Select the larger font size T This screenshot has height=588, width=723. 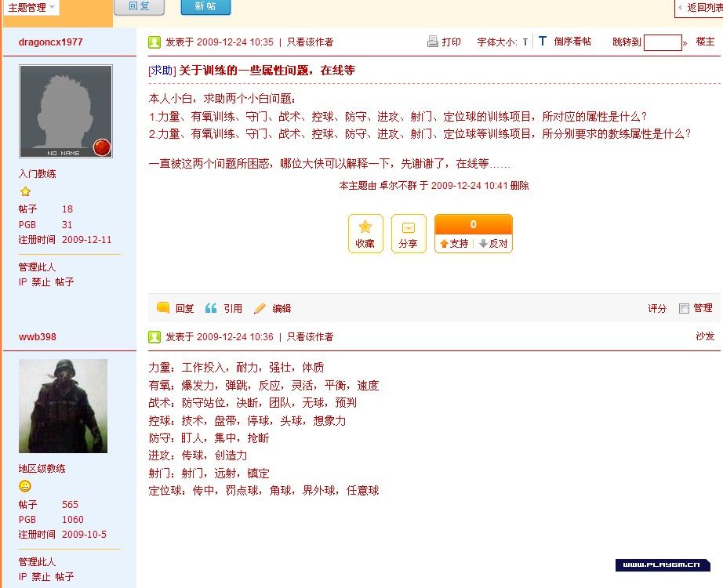click(x=542, y=42)
